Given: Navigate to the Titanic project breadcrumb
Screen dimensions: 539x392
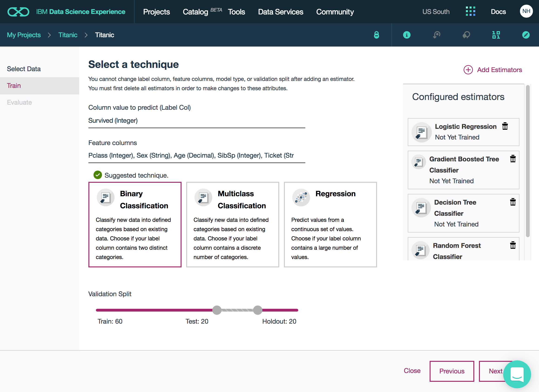Looking at the screenshot, I should [68, 35].
